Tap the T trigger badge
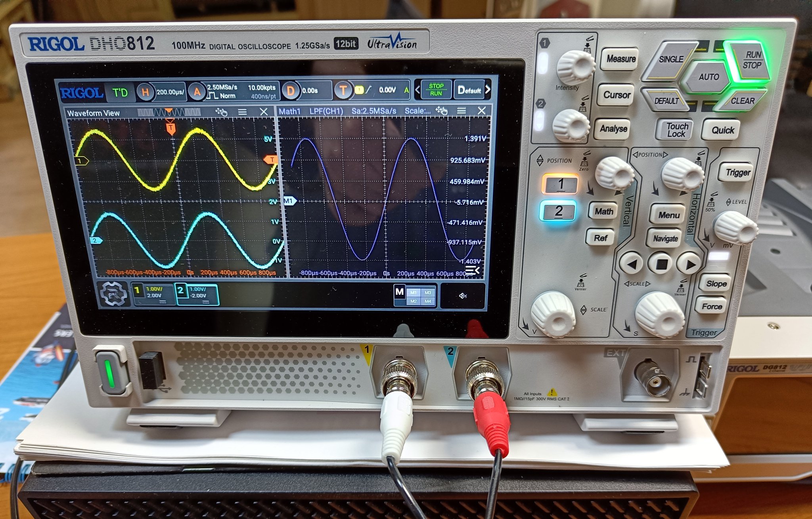 click(x=343, y=90)
